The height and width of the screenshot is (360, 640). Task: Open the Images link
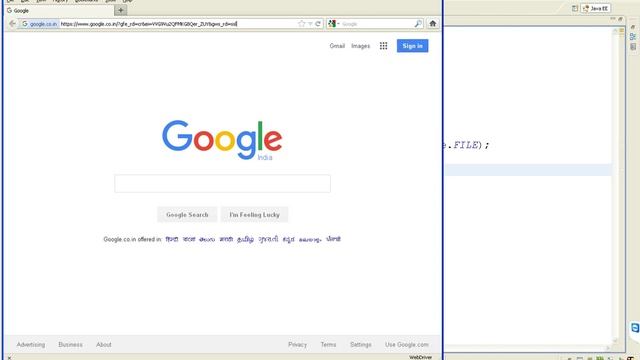[x=360, y=46]
